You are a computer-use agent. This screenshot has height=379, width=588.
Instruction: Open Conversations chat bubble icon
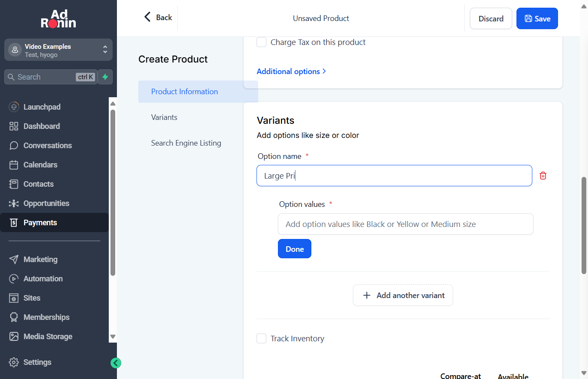14,145
